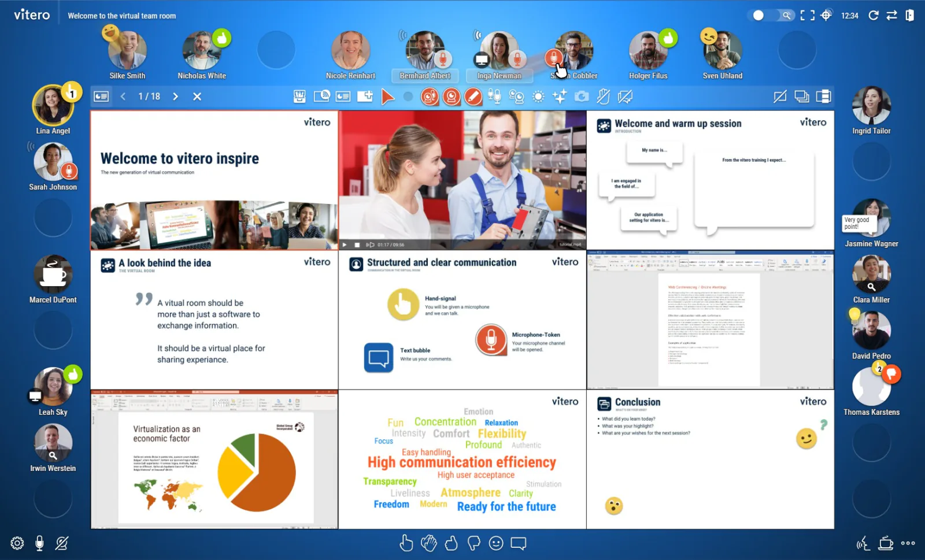Toggle your camera off icon
925x560 pixels.
coord(62,543)
